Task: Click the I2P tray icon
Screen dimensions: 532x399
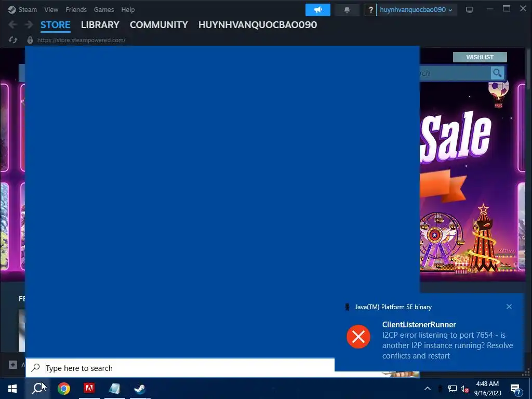Action: point(440,389)
